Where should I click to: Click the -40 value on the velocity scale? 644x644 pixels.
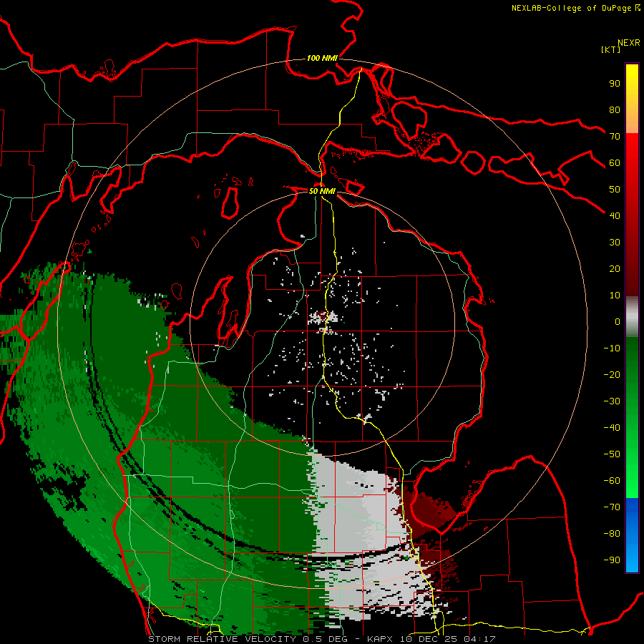coord(612,428)
